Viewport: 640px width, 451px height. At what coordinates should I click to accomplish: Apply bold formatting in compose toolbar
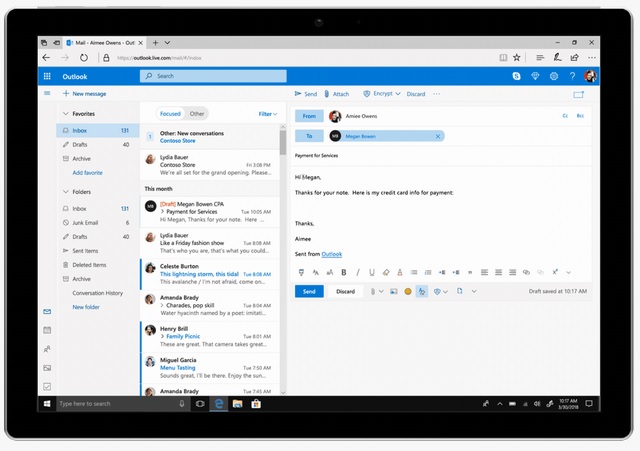(344, 272)
